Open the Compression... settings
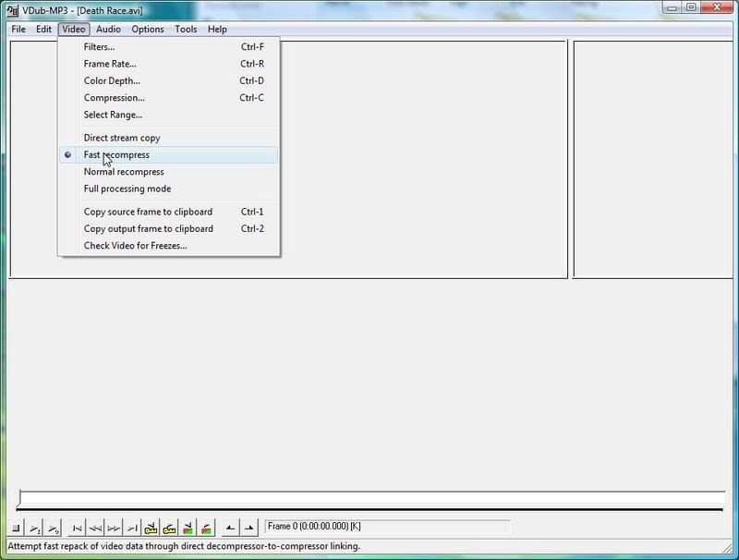 (x=169, y=98)
